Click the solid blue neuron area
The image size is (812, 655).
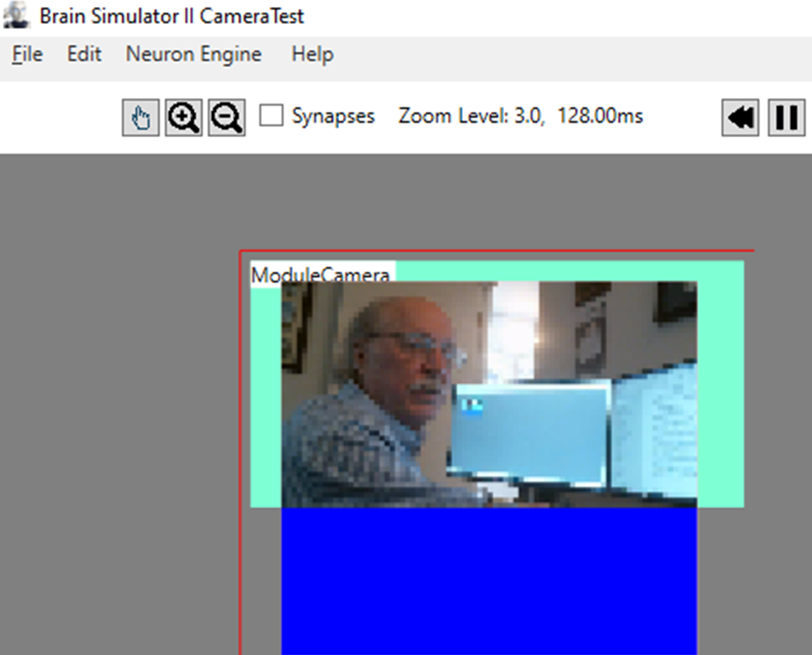(x=490, y=581)
